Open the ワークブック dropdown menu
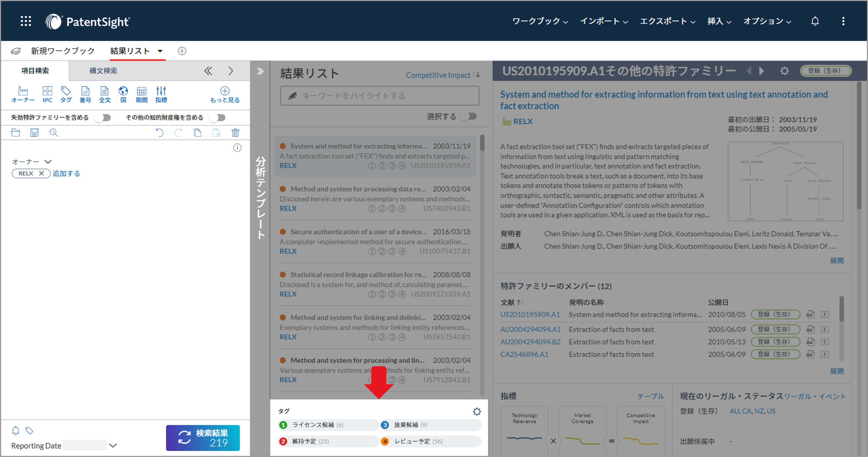868x457 pixels. pos(540,21)
